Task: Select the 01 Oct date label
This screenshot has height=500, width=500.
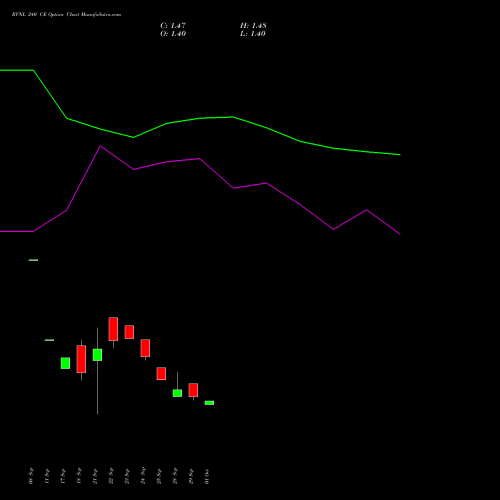Action: 207,476
